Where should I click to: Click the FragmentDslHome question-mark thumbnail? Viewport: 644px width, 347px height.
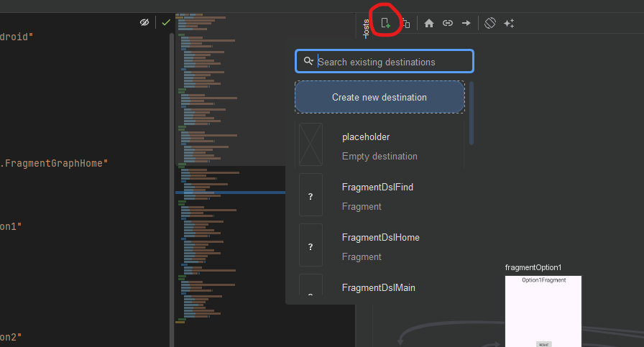[x=310, y=246]
